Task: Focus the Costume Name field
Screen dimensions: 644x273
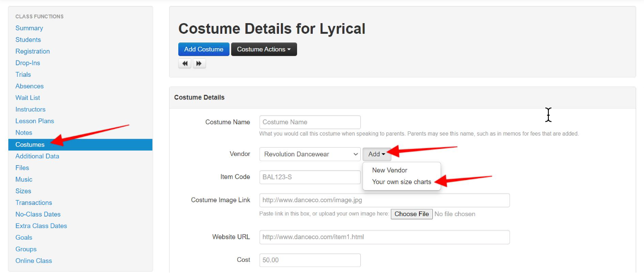Action: click(x=310, y=122)
